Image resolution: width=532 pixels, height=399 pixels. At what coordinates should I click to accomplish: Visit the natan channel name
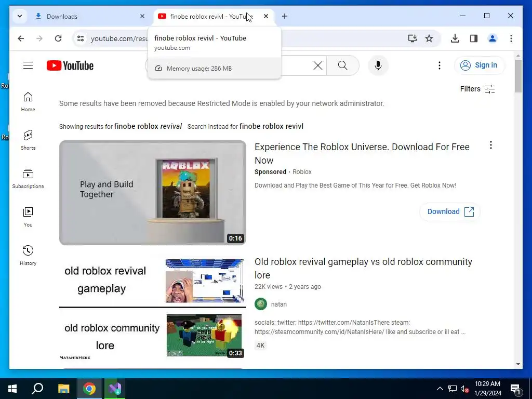coord(278,304)
